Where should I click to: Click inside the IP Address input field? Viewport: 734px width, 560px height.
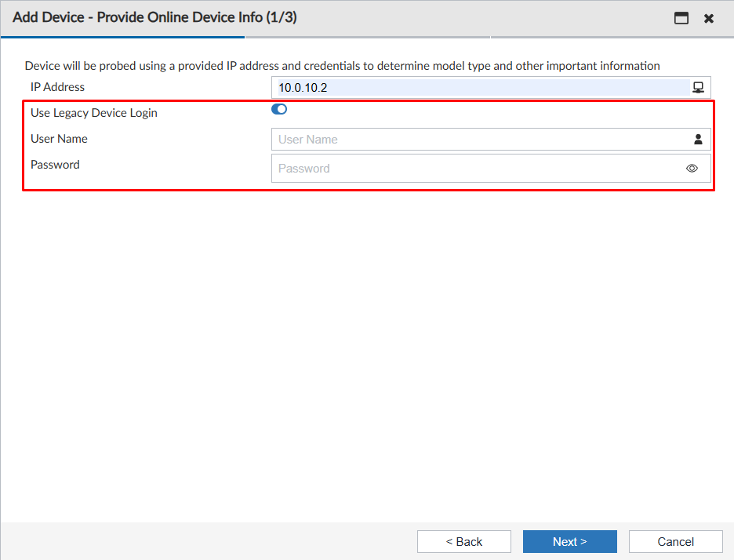[x=471, y=87]
